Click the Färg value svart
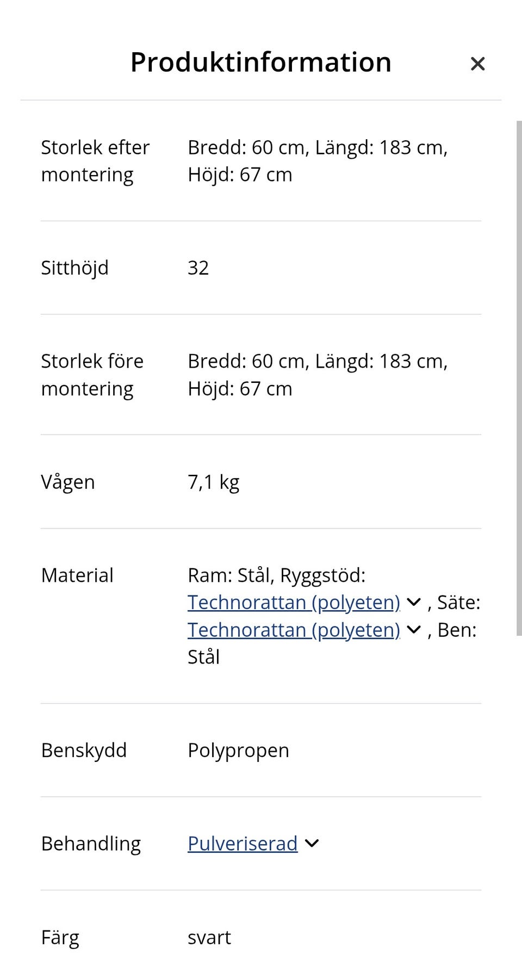Viewport: 522px width, 980px height. 209,938
